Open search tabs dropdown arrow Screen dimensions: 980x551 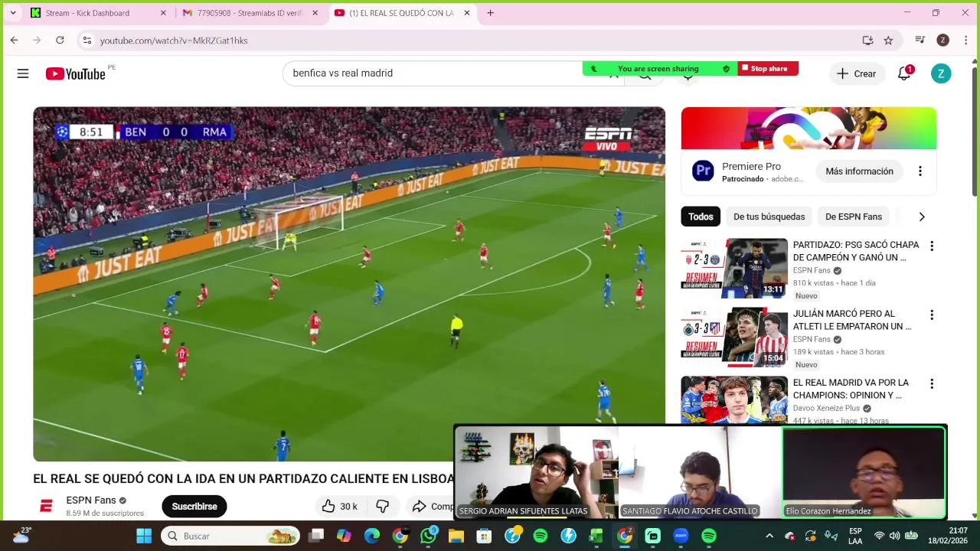tap(12, 13)
